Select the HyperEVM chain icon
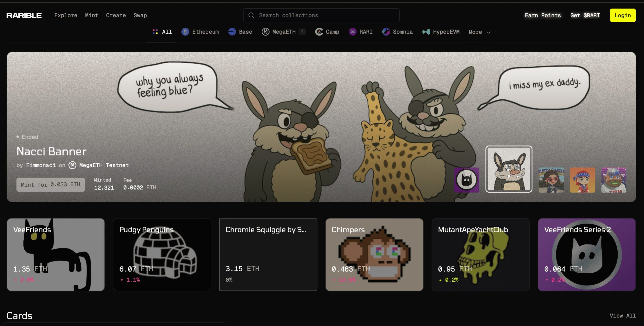This screenshot has height=326, width=644. [x=426, y=32]
